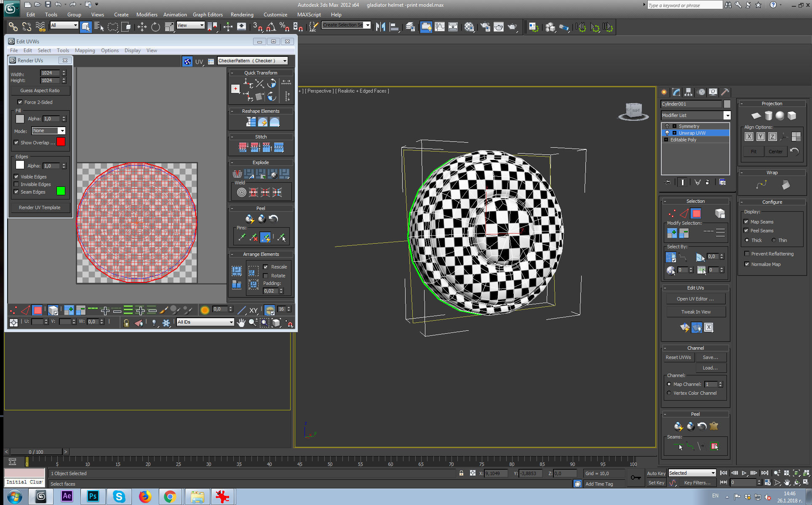
Task: Open the Graph Editors menu
Action: point(208,14)
